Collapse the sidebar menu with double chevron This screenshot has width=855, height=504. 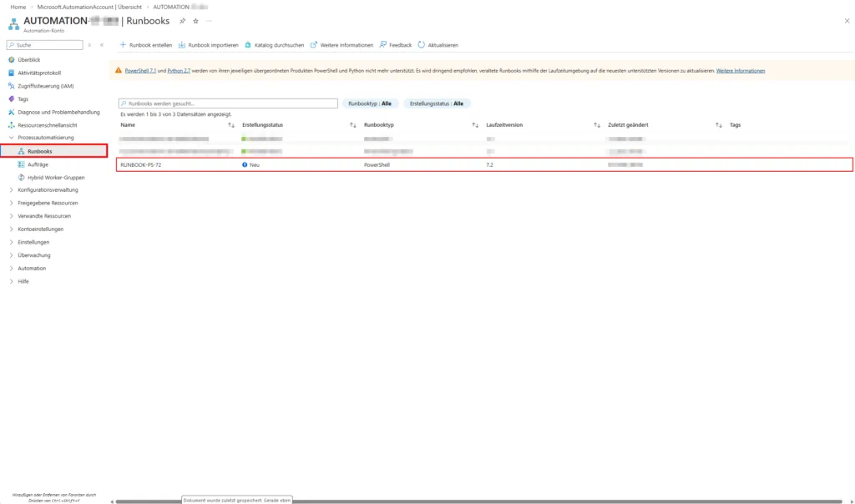[x=101, y=45]
